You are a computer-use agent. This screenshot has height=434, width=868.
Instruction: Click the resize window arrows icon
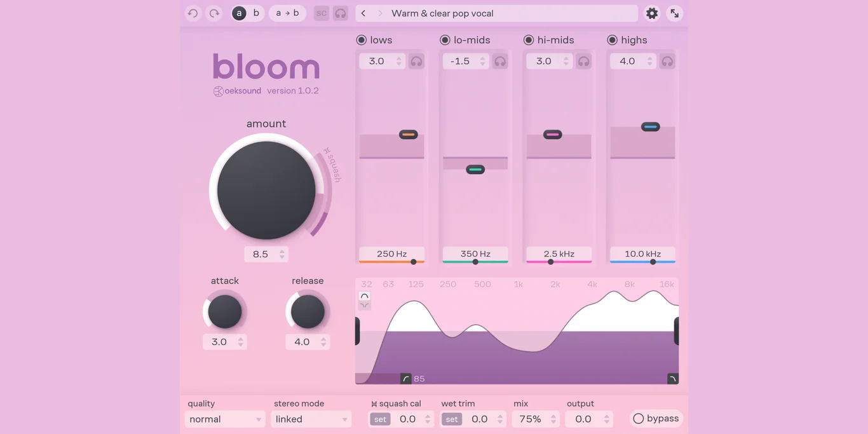(x=674, y=13)
